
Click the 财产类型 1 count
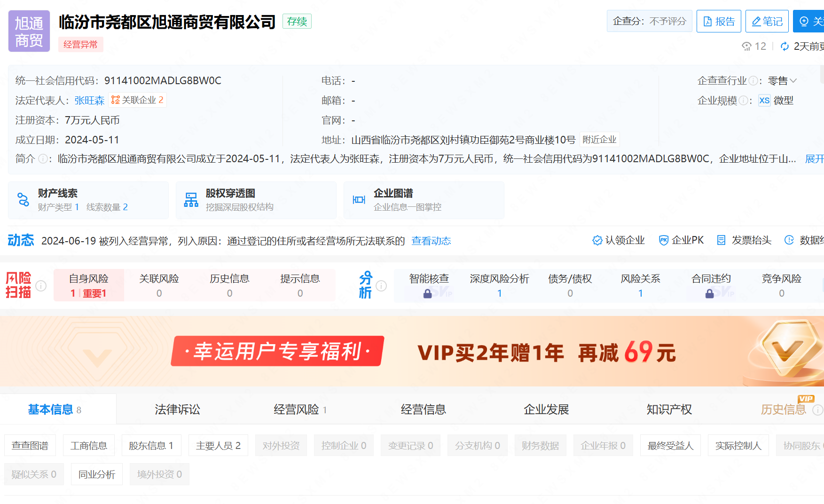[59, 207]
